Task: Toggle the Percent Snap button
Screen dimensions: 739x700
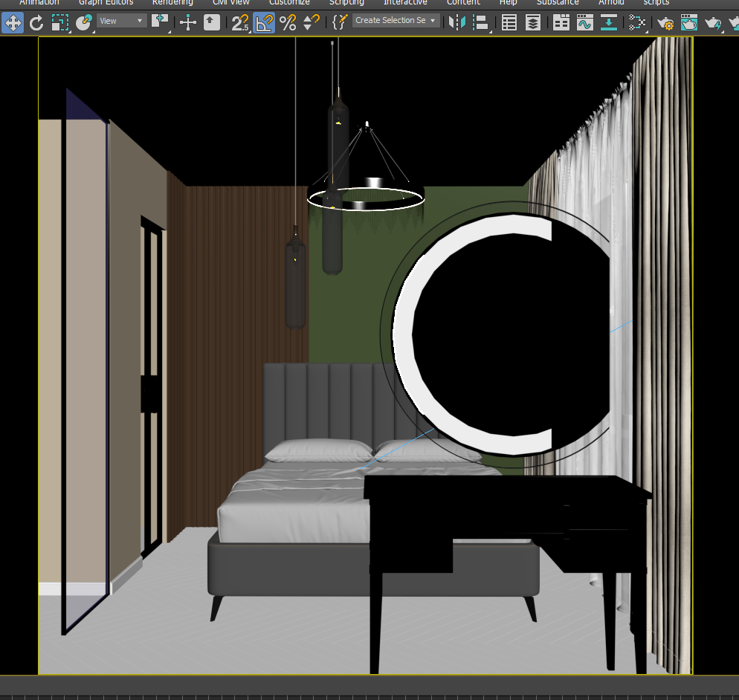Action: click(x=288, y=22)
